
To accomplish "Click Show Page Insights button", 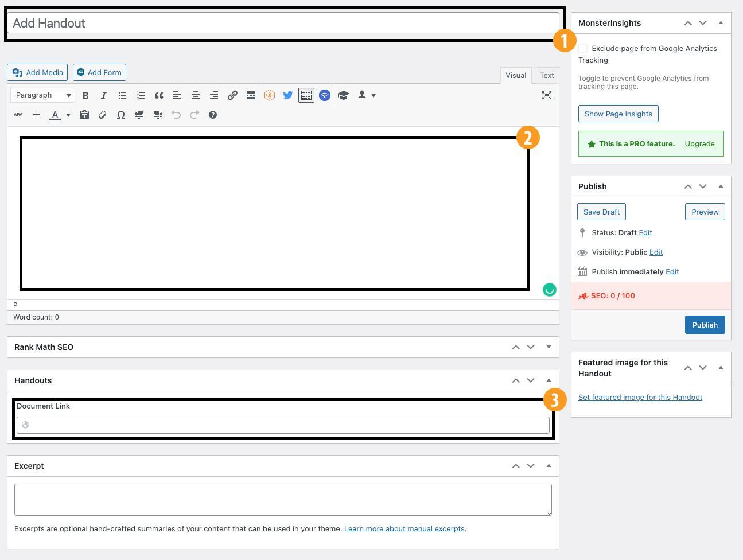I will [x=618, y=114].
